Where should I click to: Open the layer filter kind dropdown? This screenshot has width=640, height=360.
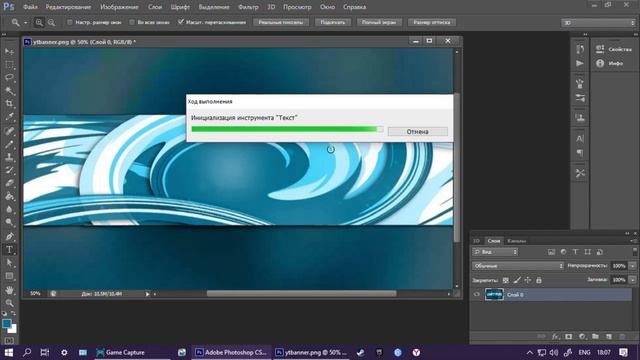(495, 252)
